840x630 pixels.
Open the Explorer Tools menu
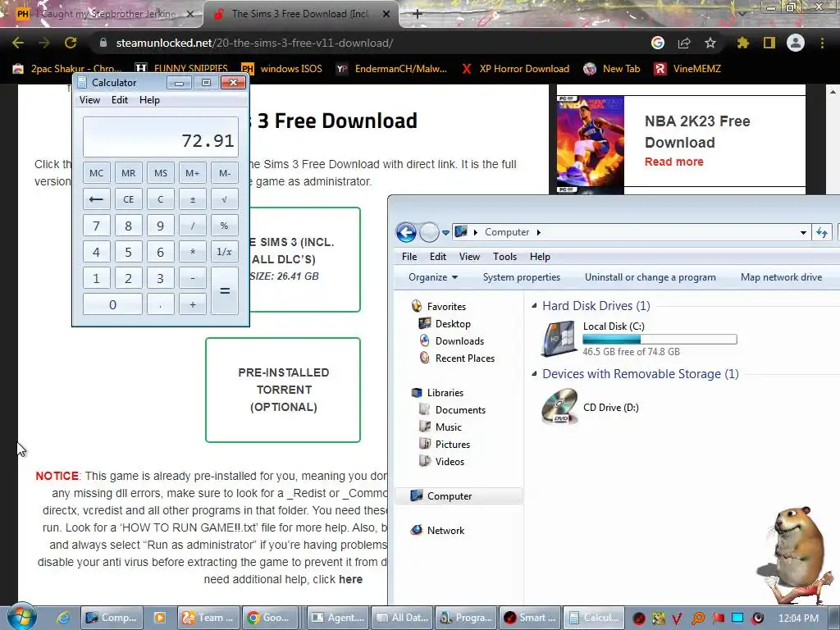[x=504, y=257]
